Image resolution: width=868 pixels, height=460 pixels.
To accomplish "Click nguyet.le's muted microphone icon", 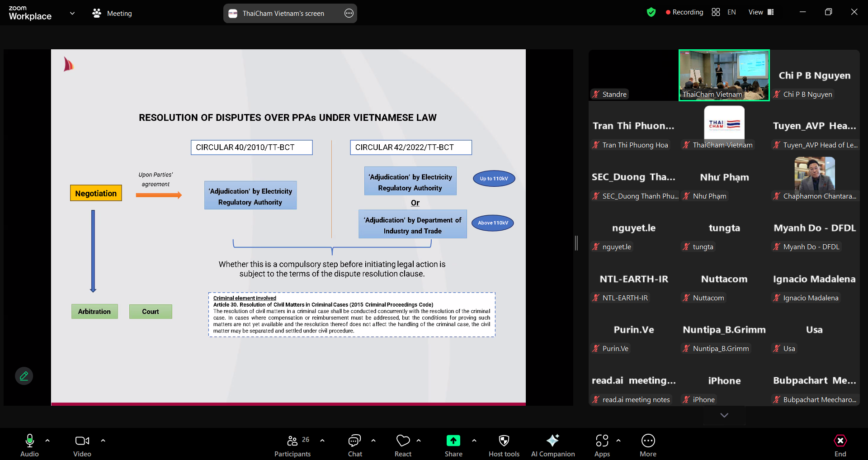I will click(596, 247).
